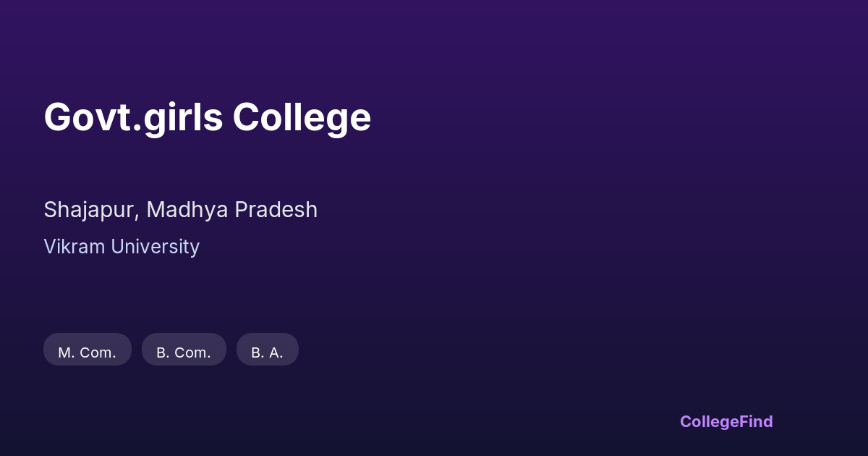868x456 pixels.
Task: Click "Madhya Pradesh" in the location line
Action: pos(231,210)
